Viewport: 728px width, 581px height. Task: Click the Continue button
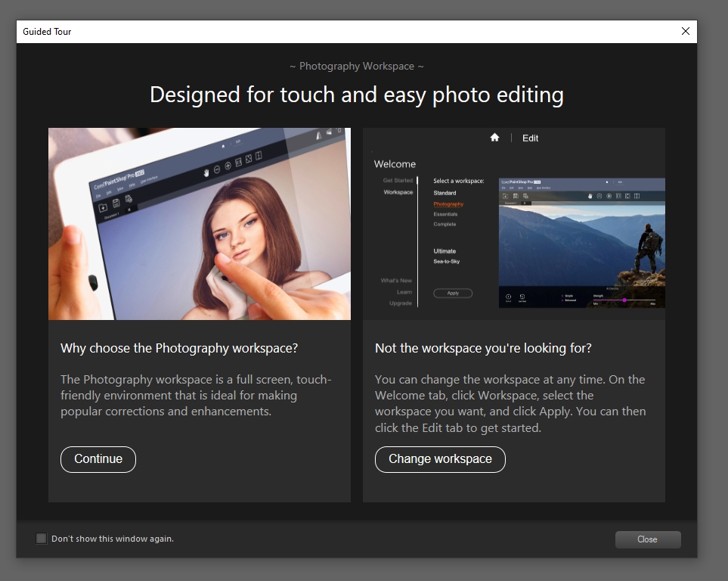98,459
